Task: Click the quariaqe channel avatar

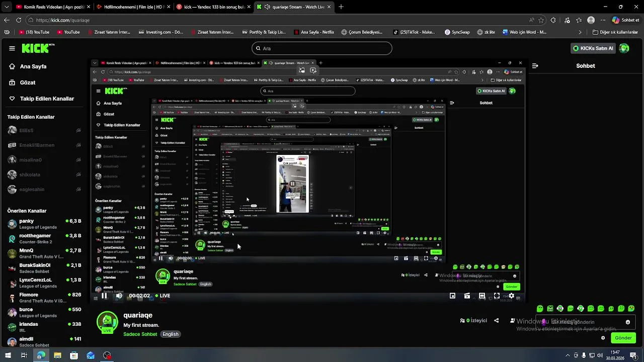Action: point(107,322)
